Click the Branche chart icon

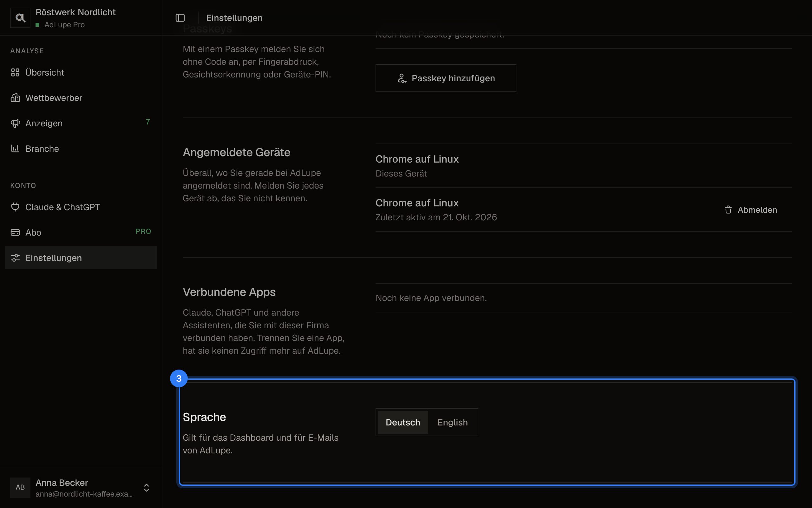point(15,149)
